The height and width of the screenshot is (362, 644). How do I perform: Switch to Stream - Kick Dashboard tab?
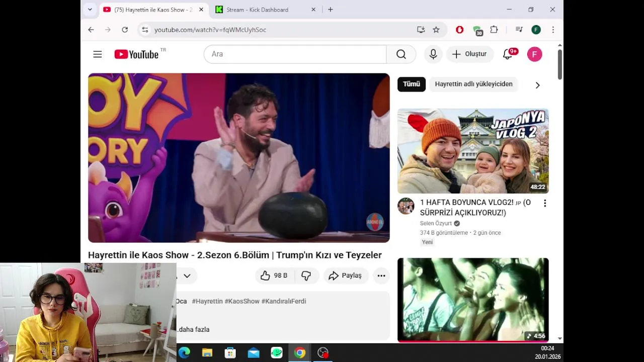click(257, 10)
